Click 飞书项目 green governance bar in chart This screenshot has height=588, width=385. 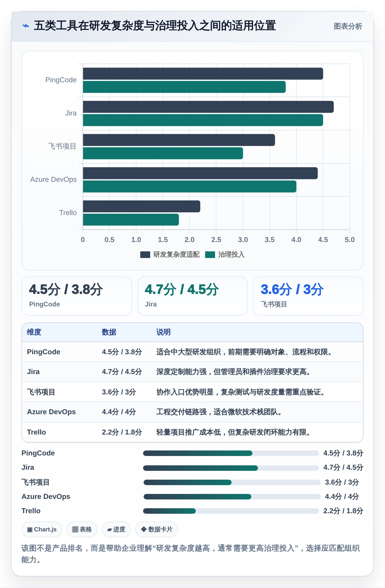pyautogui.click(x=163, y=153)
